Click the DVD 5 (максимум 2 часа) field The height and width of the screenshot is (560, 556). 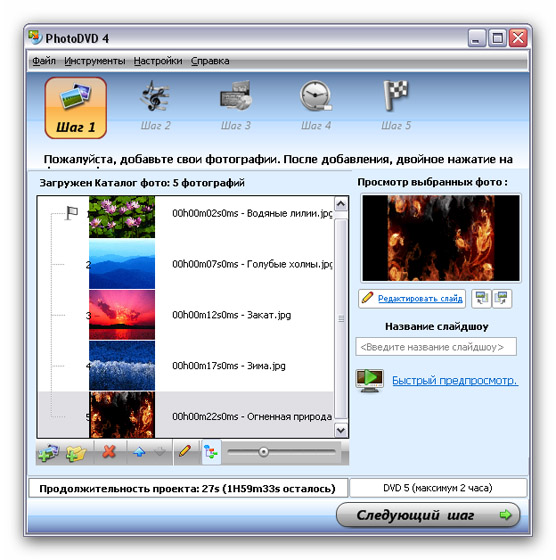438,488
